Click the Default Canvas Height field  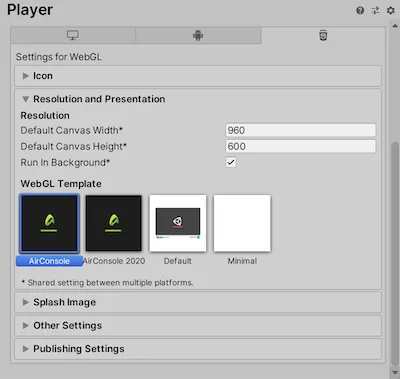301,146
